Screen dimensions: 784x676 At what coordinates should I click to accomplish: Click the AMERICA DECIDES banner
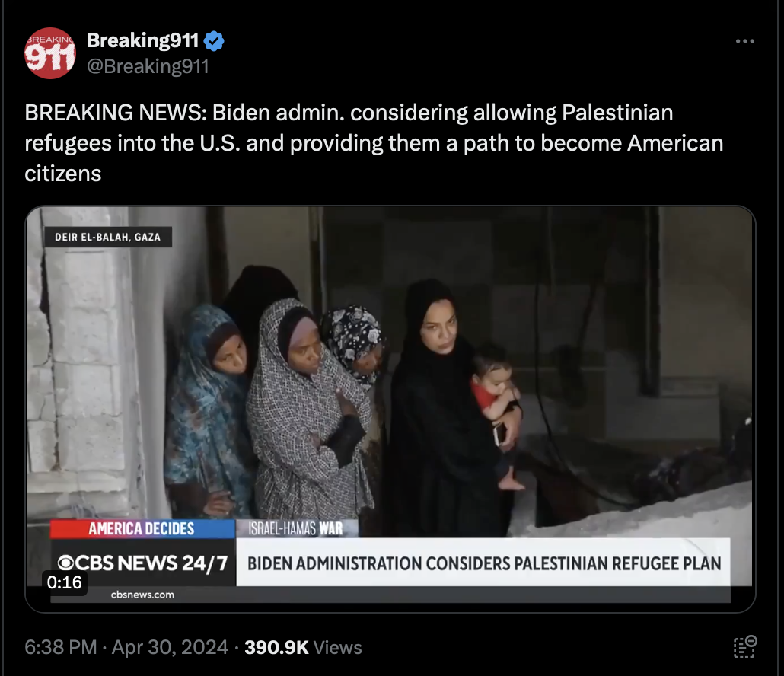(x=142, y=528)
